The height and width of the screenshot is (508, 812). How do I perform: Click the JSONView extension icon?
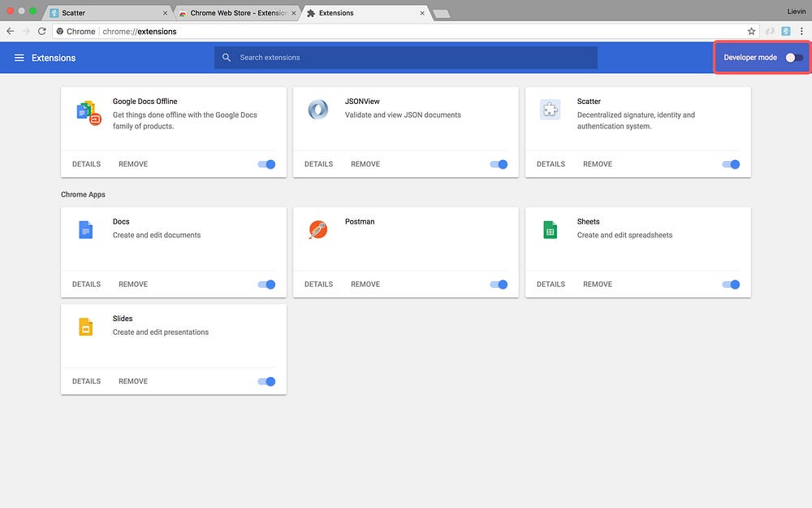tap(318, 110)
